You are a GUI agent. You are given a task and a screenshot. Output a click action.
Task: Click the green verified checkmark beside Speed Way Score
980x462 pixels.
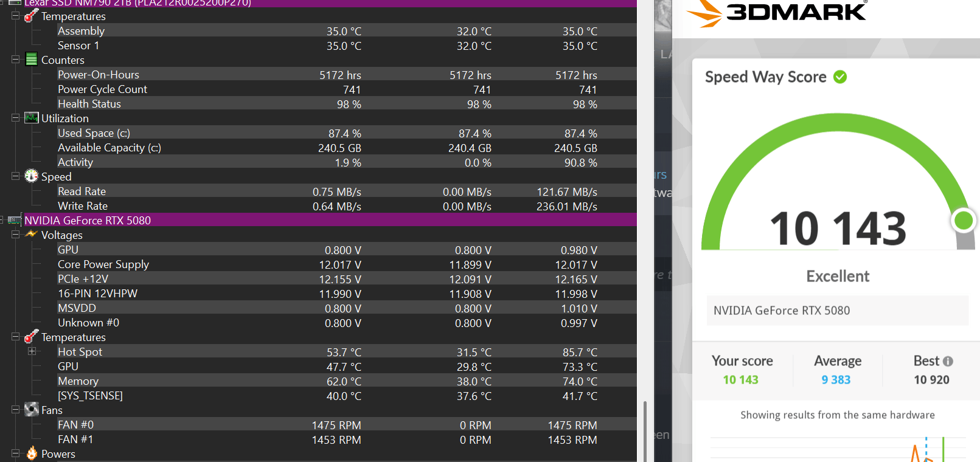click(x=840, y=77)
